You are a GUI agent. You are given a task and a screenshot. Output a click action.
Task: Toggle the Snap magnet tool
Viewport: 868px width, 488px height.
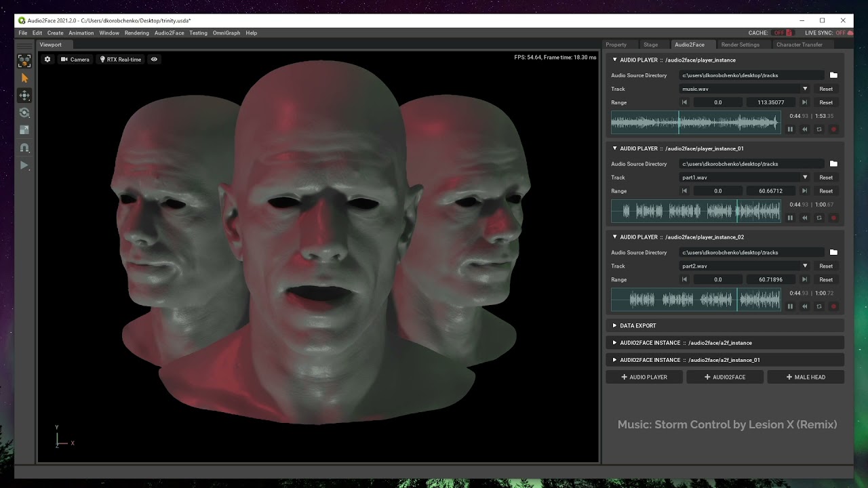[x=24, y=148]
